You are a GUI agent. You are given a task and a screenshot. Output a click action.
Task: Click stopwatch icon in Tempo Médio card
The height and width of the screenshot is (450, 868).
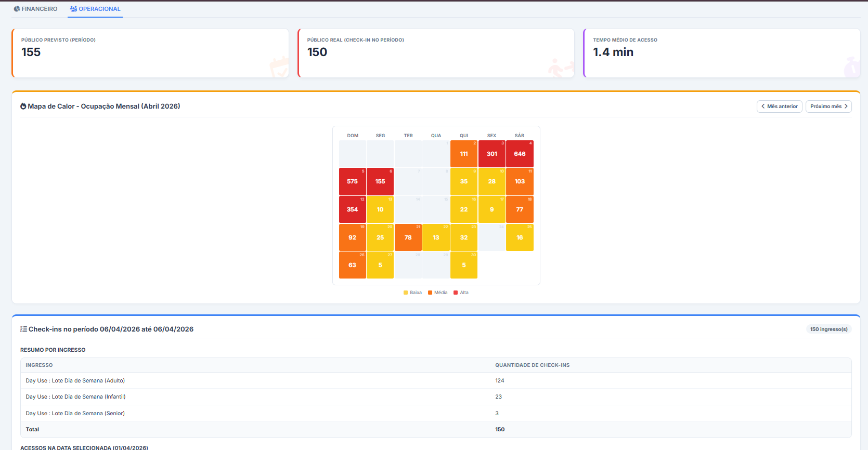(851, 68)
